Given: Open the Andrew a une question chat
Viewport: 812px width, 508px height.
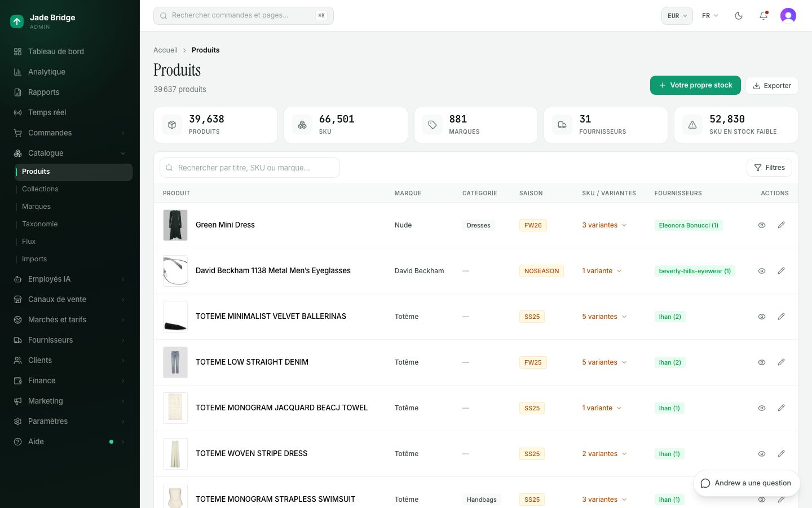Looking at the screenshot, I should click(x=747, y=483).
